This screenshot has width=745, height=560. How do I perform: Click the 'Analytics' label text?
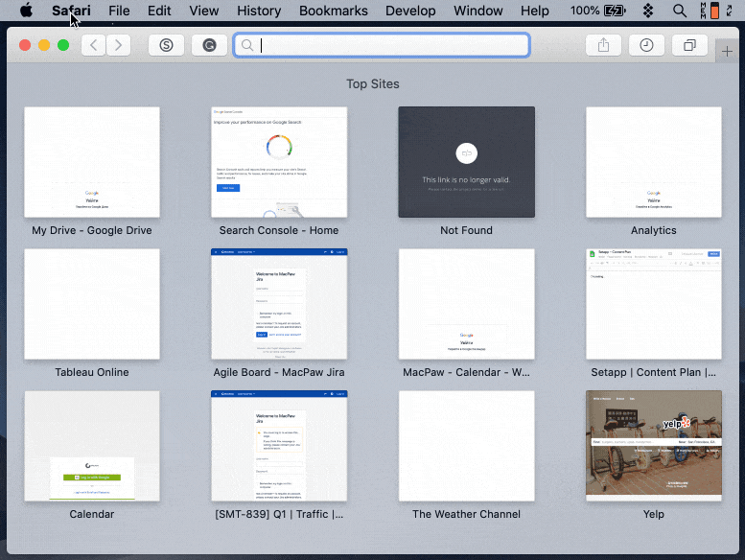pyautogui.click(x=653, y=230)
